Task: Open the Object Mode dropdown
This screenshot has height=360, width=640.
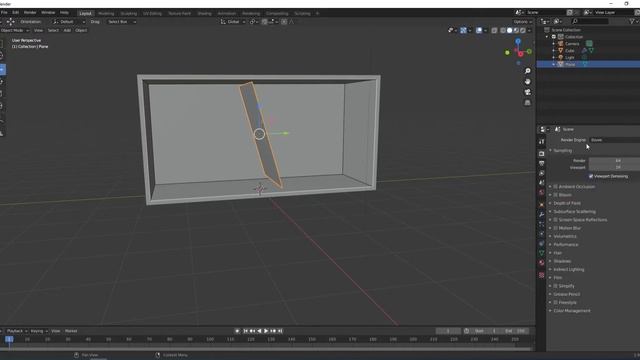Action: (15, 30)
